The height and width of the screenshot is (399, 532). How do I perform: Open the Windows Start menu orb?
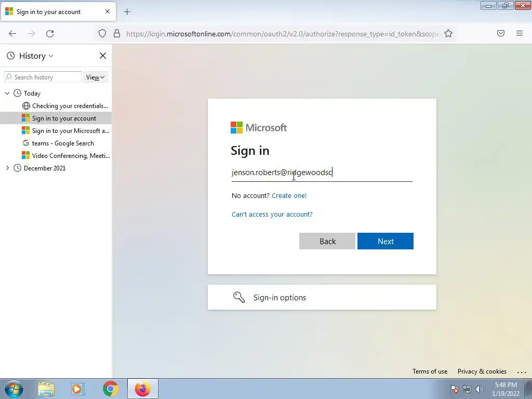pyautogui.click(x=14, y=389)
